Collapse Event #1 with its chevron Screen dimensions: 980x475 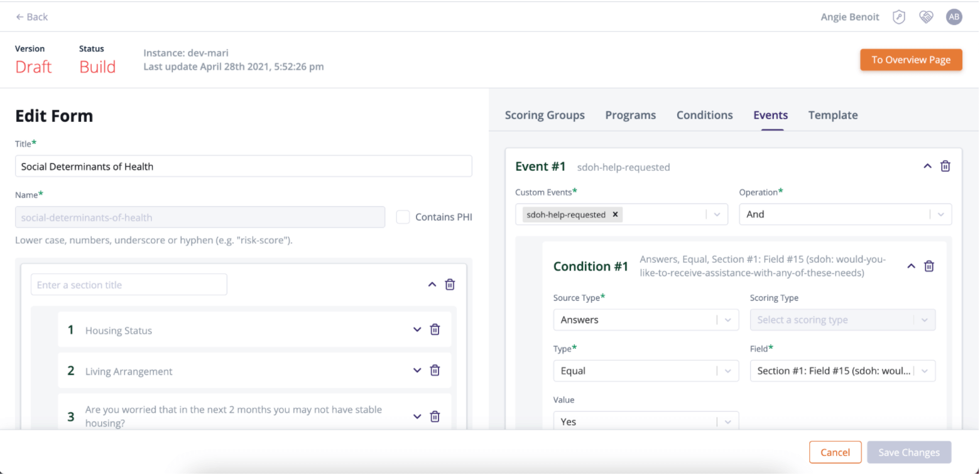[927, 165]
